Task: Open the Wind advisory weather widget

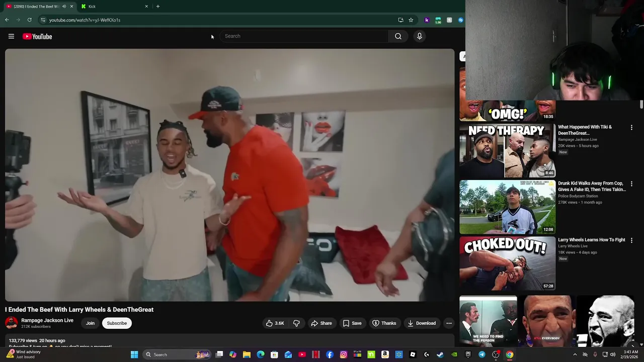Action: [x=24, y=354]
